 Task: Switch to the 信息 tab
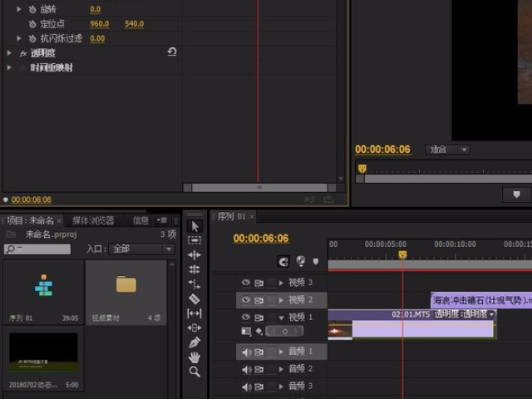(x=140, y=221)
